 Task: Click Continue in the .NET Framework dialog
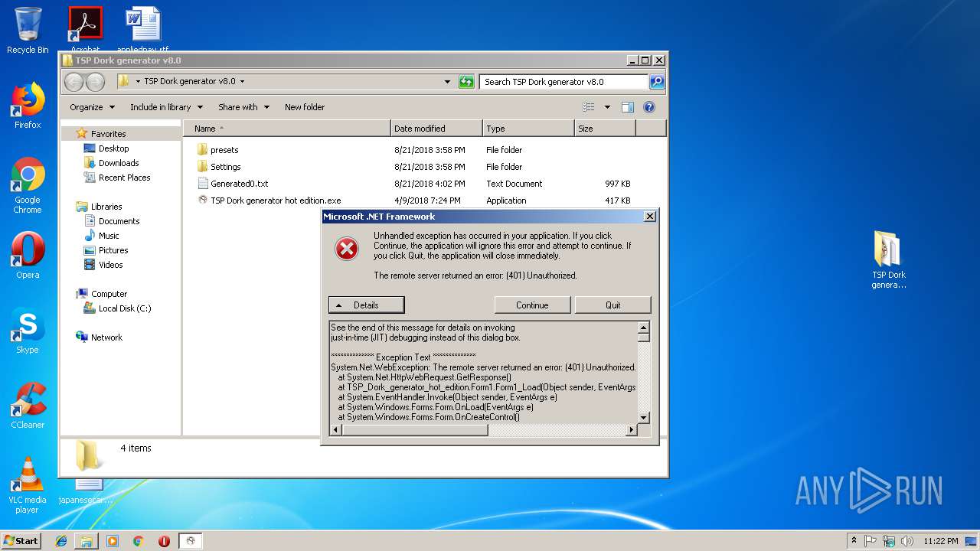(x=532, y=305)
